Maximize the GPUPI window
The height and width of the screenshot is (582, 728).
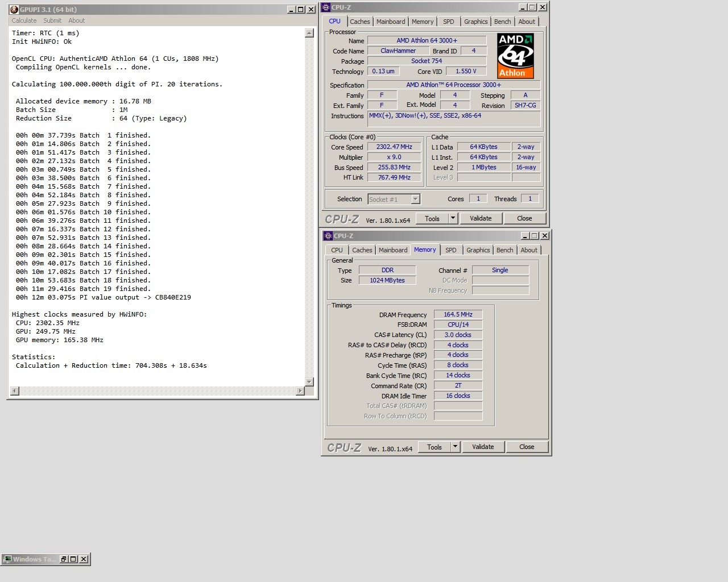pyautogui.click(x=301, y=10)
